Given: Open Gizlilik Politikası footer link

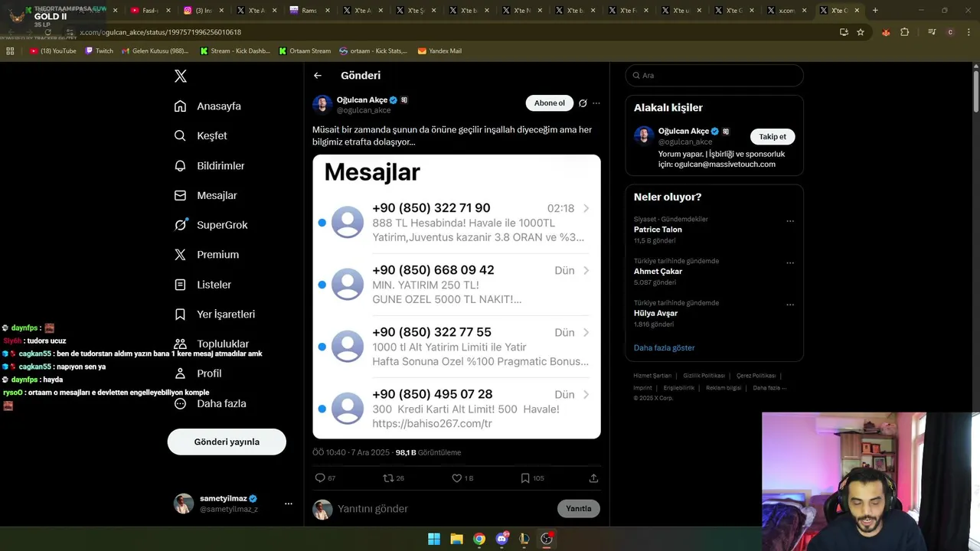Looking at the screenshot, I should pyautogui.click(x=704, y=376).
